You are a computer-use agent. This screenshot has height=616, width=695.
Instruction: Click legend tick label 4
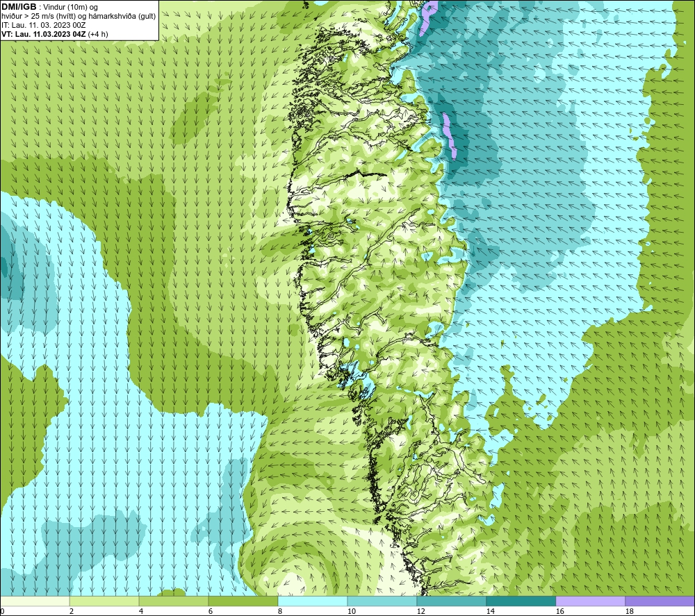click(141, 612)
